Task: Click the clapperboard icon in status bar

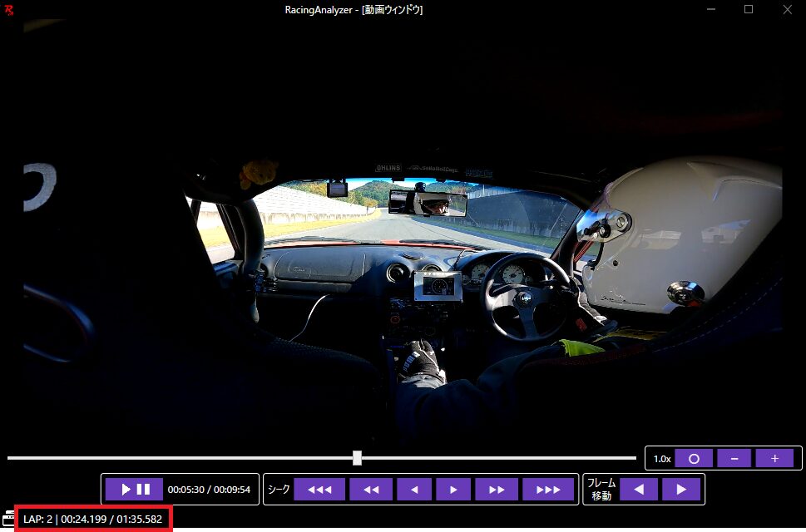Action: [x=9, y=519]
